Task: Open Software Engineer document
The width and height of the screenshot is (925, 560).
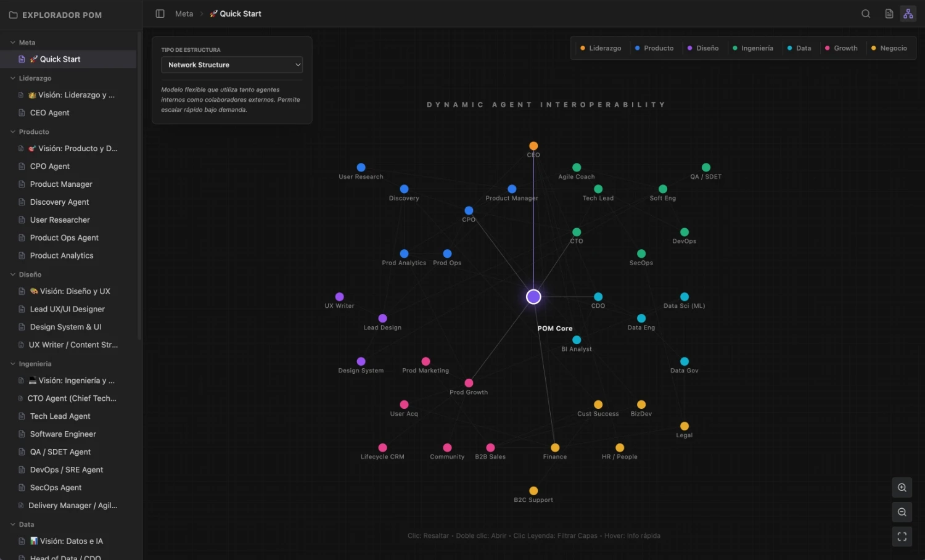Action: pos(68,434)
